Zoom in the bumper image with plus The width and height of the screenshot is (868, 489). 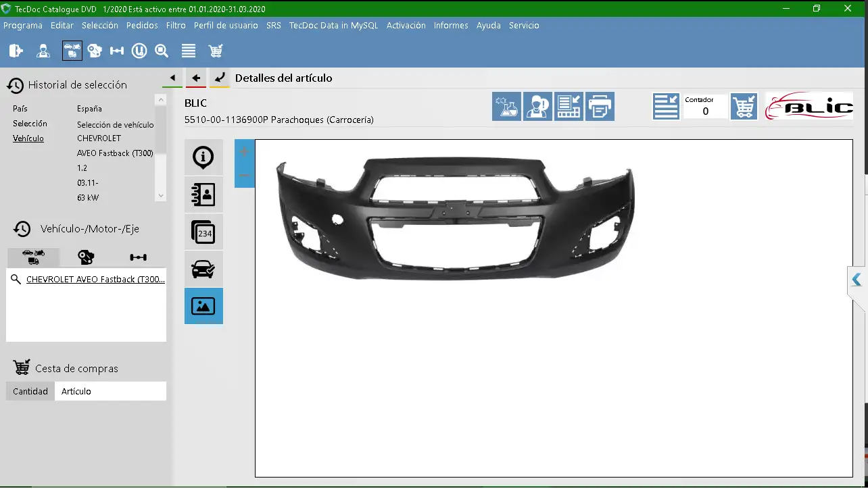click(x=245, y=151)
